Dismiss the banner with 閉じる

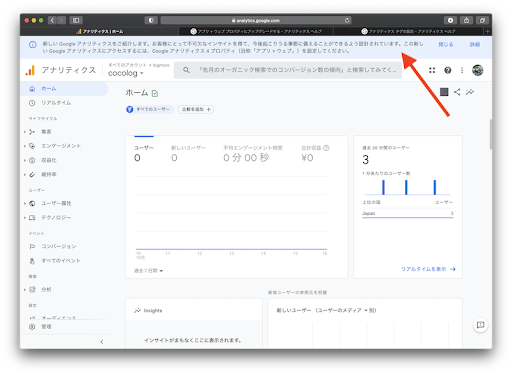click(446, 44)
